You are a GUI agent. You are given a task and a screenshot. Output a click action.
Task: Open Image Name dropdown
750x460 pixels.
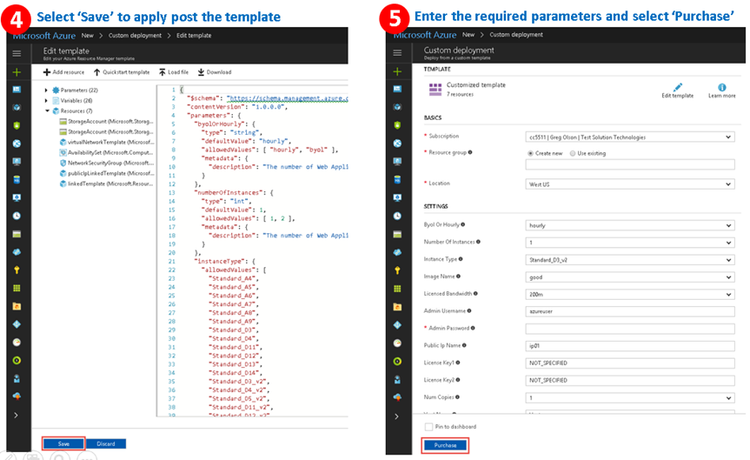click(x=630, y=277)
